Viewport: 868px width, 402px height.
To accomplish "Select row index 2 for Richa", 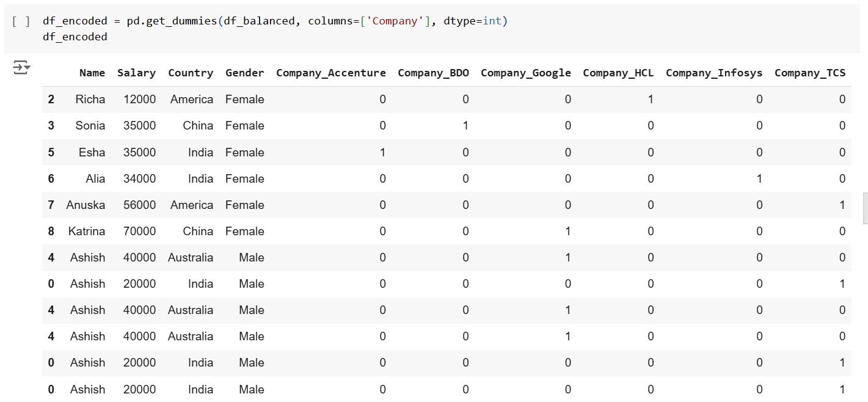I will pos(51,99).
